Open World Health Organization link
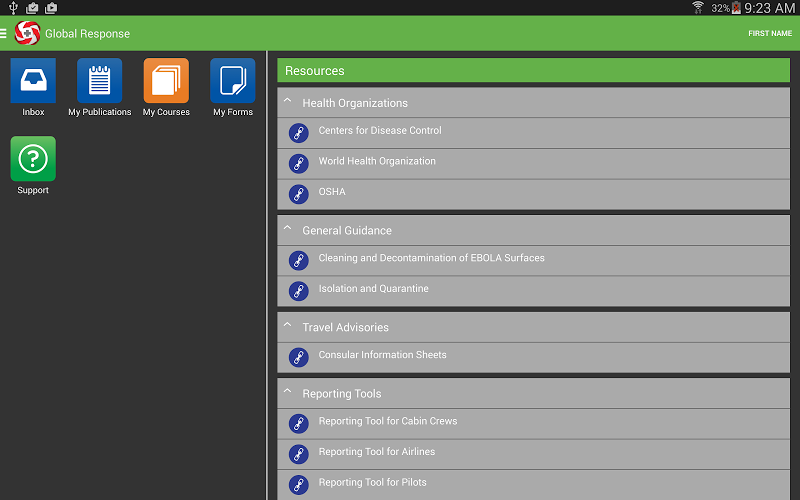This screenshot has width=800, height=500. point(377,161)
